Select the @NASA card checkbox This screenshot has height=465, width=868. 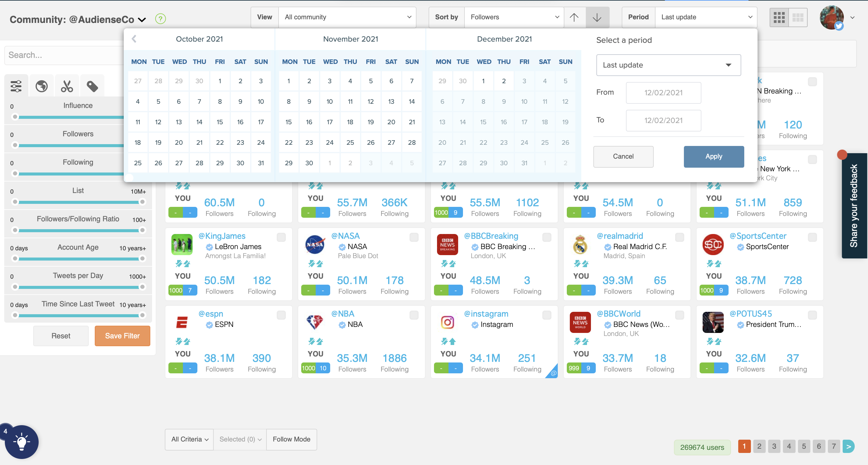414,237
